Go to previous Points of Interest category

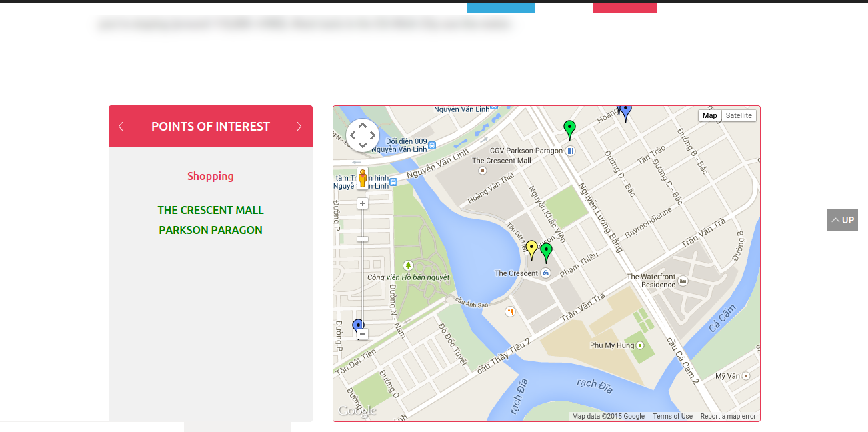pyautogui.click(x=121, y=126)
